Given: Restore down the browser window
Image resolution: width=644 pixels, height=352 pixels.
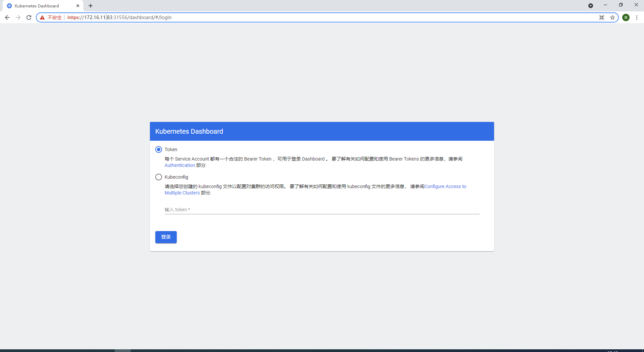Looking at the screenshot, I should pos(621,5).
